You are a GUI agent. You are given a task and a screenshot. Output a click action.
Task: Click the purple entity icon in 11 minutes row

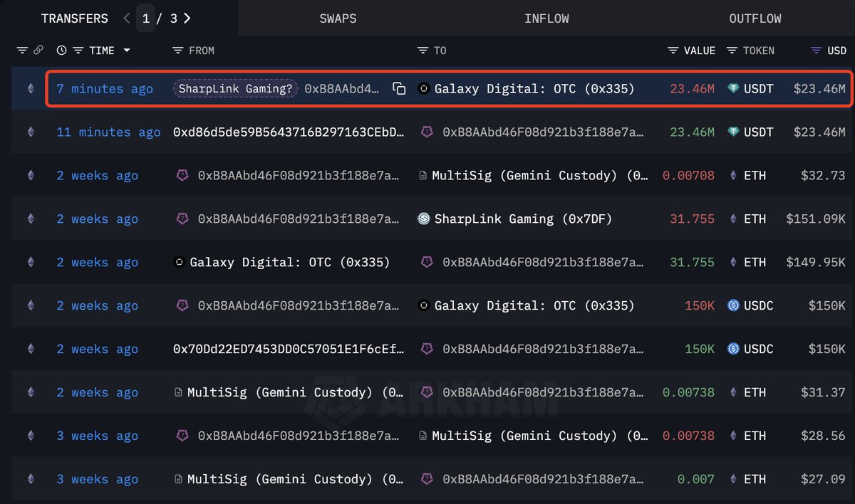tap(427, 132)
